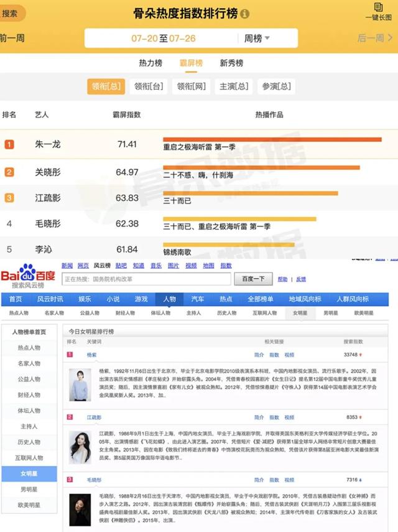Click the rank 2 badge for 关晓彤

click(x=9, y=172)
